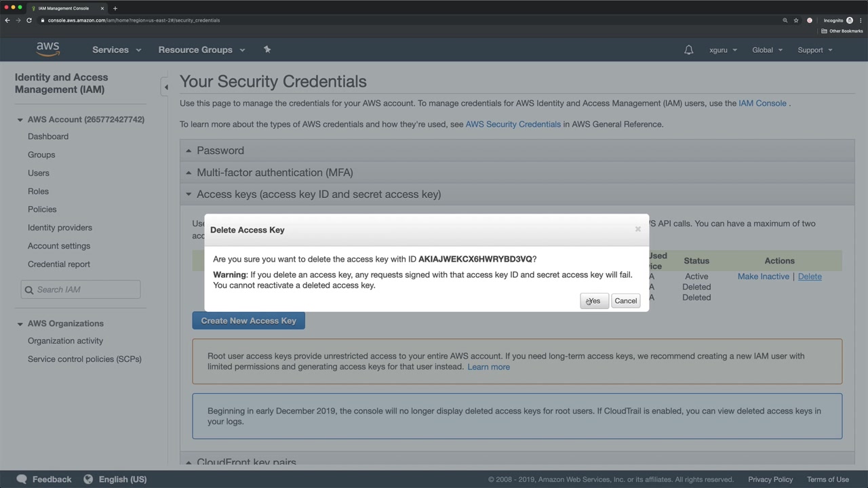This screenshot has width=868, height=488.
Task: Open the notifications bell icon
Action: click(688, 50)
